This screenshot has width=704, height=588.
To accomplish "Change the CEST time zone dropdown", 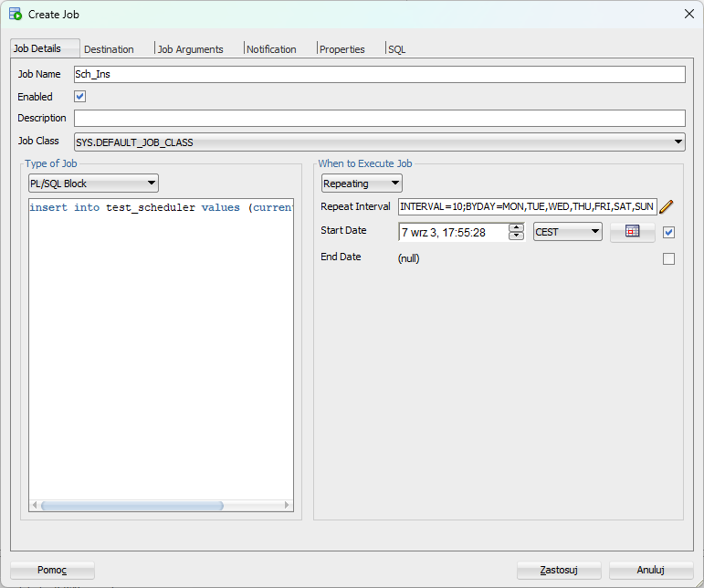I will (x=567, y=232).
